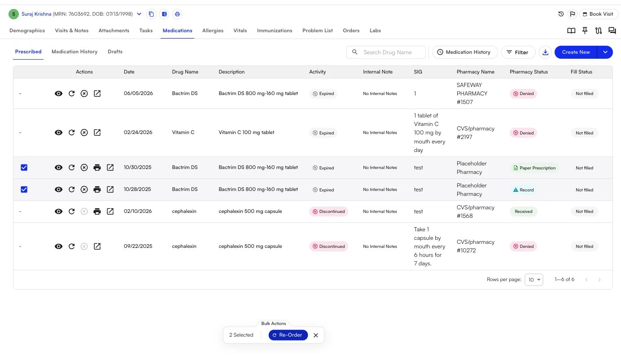Re-order the 06/05/2026 Bactrim DS row icon
The height and width of the screenshot is (364, 621).
(x=71, y=94)
